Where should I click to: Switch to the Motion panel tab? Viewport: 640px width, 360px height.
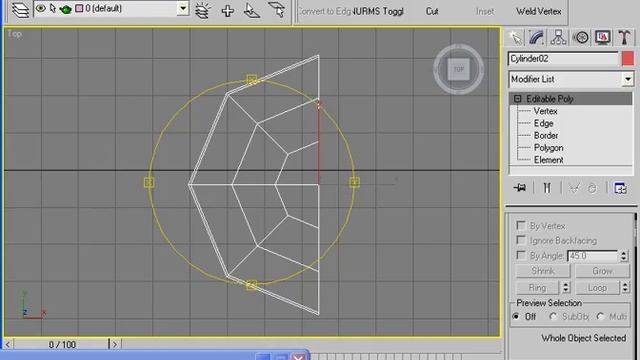(x=581, y=38)
